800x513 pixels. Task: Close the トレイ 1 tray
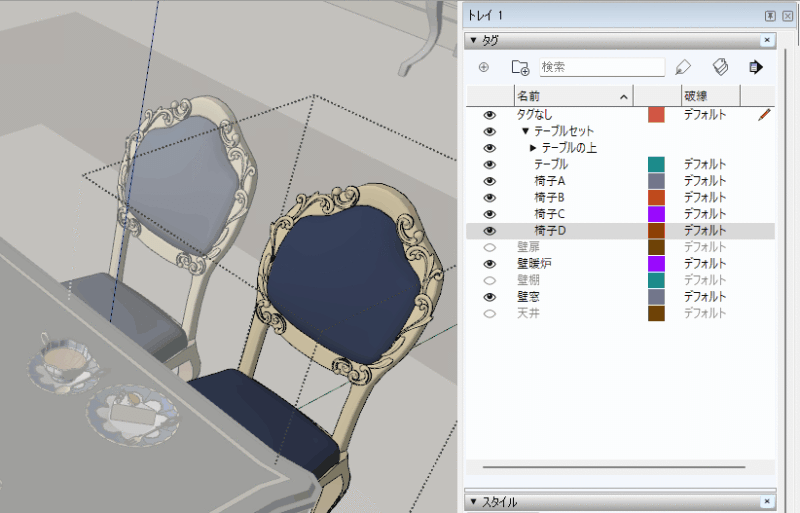(787, 16)
